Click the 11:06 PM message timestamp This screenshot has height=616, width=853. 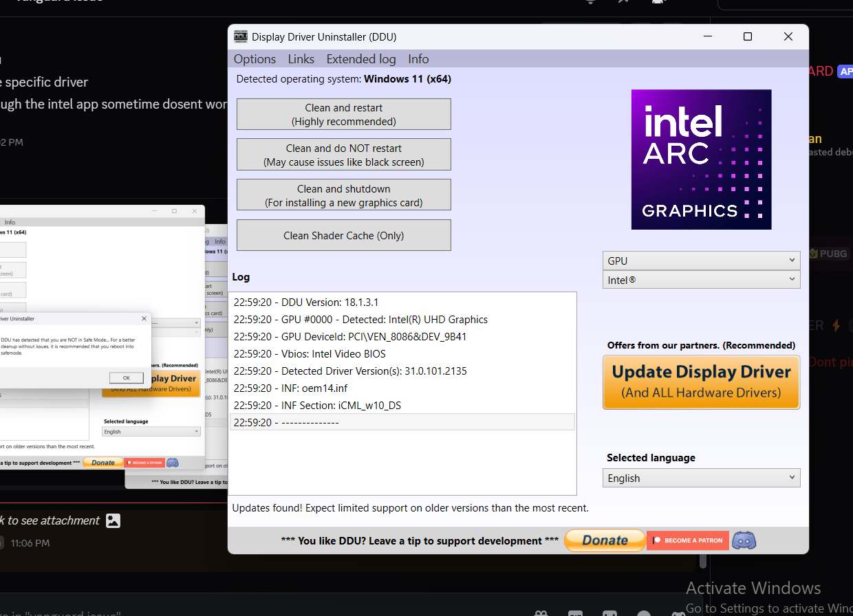coord(30,543)
